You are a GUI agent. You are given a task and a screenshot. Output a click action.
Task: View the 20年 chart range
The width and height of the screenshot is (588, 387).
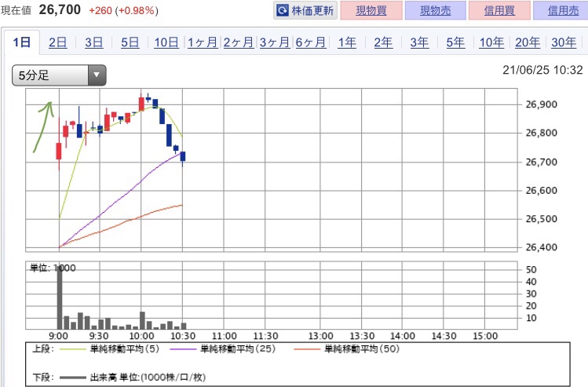pyautogui.click(x=528, y=42)
